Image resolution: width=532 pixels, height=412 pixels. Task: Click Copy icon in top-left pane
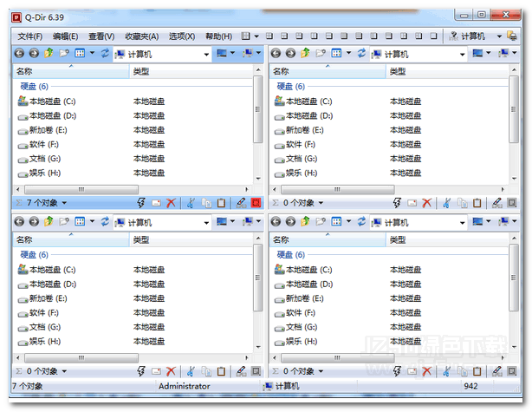[206, 203]
